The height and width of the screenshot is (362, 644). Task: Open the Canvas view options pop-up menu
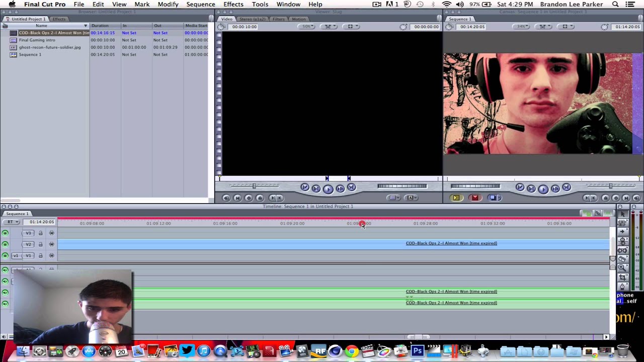tap(566, 27)
